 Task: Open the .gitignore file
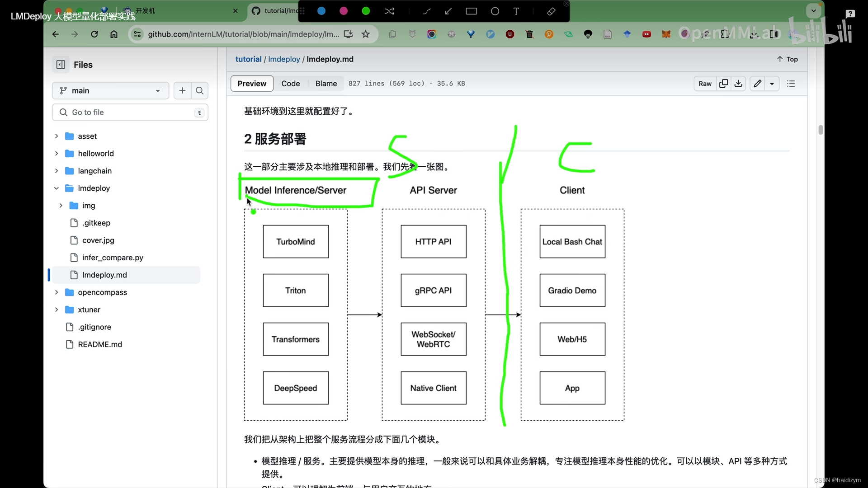(94, 327)
